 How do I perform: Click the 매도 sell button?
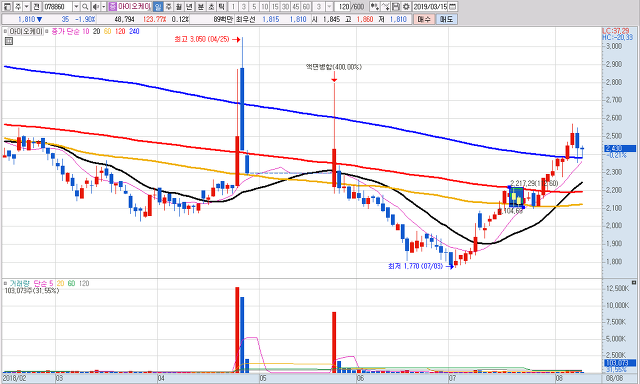click(447, 19)
